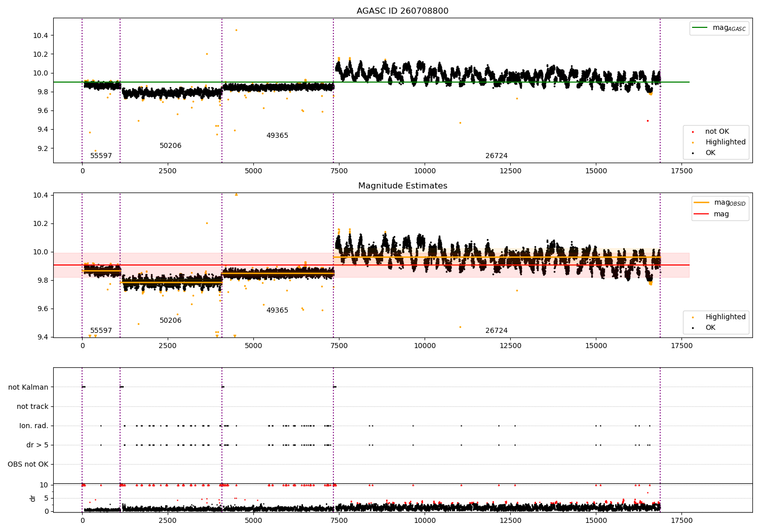The image size is (760, 532).
Task: Click obsid label 50206 in AGASC ID plot
Action: click(170, 146)
